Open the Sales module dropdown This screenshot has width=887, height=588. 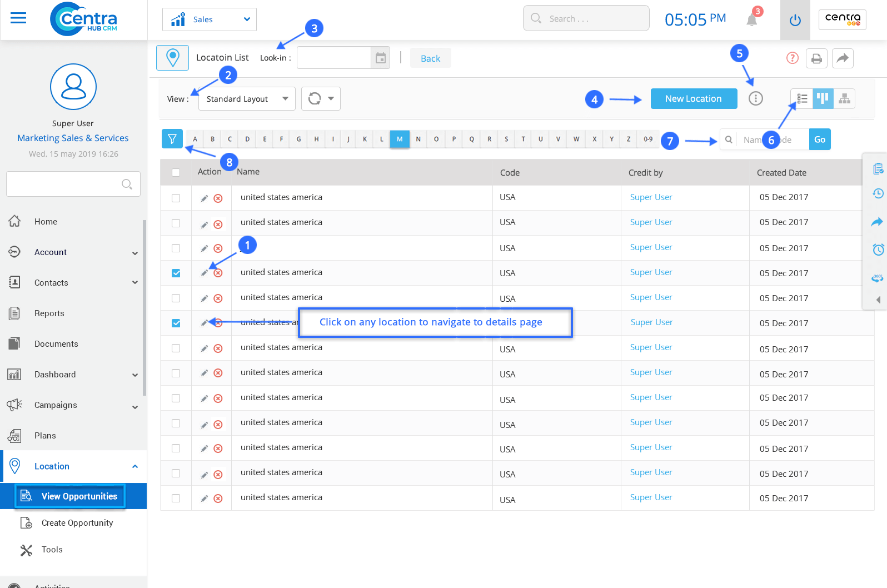click(x=210, y=19)
